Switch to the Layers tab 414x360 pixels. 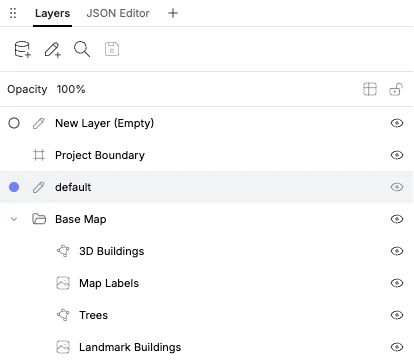pyautogui.click(x=52, y=13)
